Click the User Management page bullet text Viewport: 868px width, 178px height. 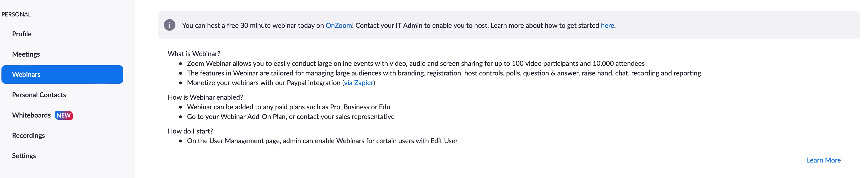click(322, 141)
